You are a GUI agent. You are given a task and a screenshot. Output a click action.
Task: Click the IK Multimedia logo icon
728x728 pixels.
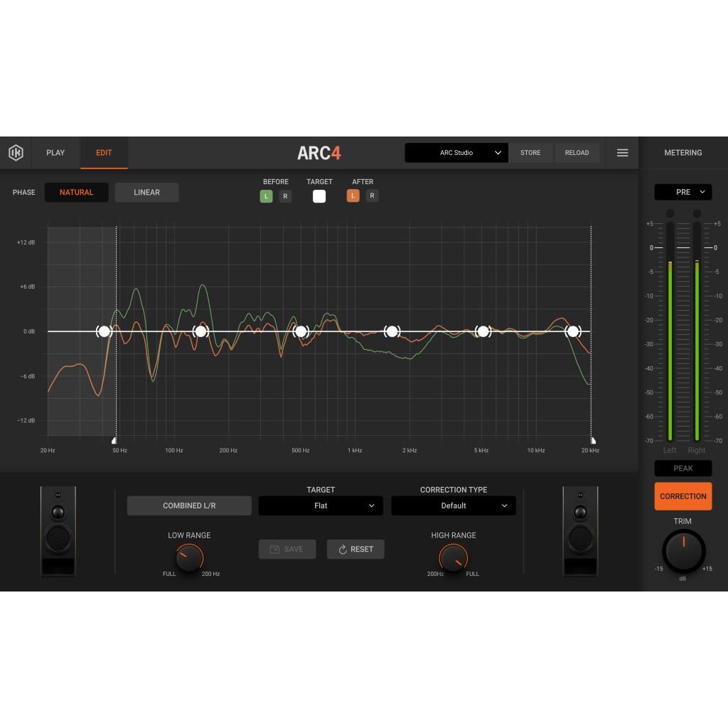point(16,153)
